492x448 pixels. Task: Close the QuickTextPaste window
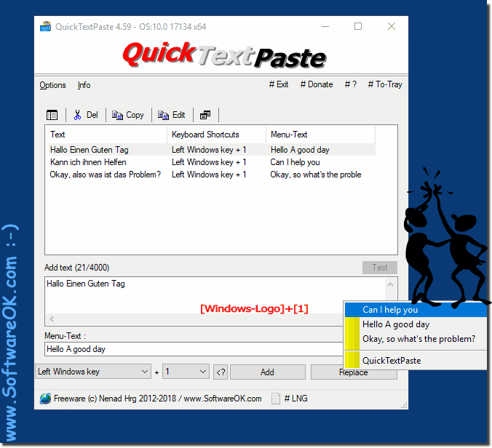392,27
